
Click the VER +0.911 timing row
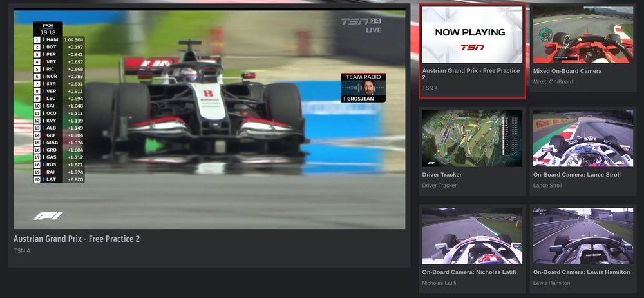59,92
